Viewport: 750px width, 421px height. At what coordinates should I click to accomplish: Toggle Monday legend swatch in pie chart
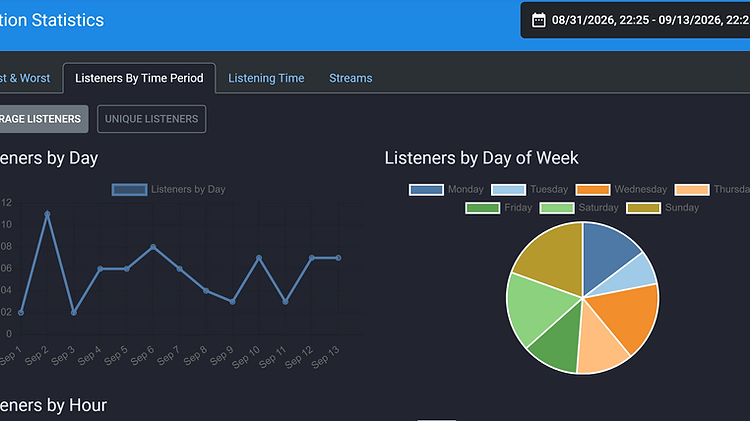pyautogui.click(x=426, y=189)
